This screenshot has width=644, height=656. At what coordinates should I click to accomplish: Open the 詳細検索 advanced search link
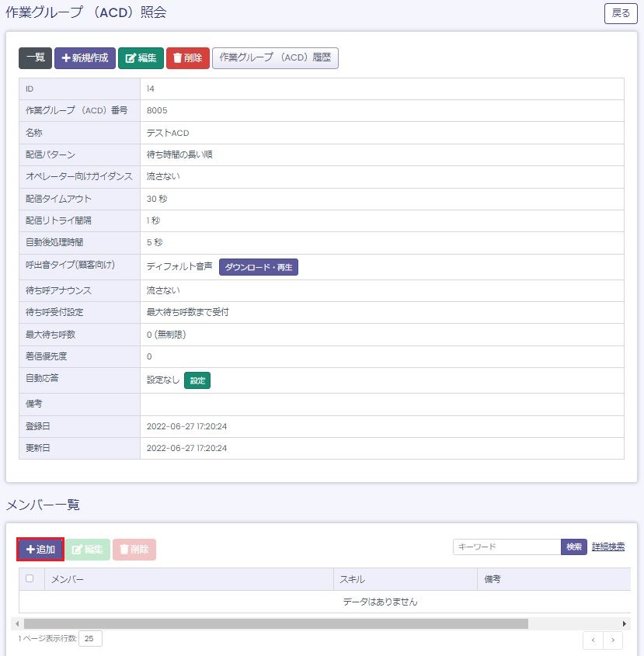[x=607, y=547]
